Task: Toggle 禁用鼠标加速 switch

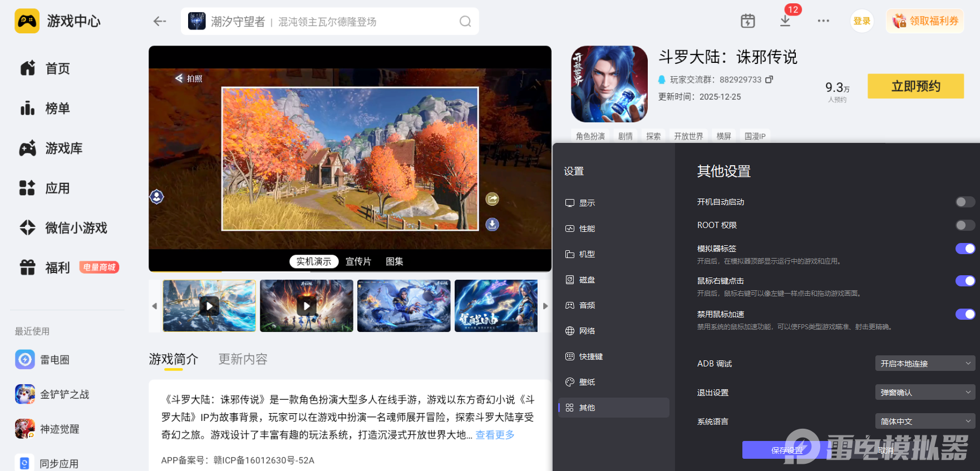Action: tap(965, 314)
